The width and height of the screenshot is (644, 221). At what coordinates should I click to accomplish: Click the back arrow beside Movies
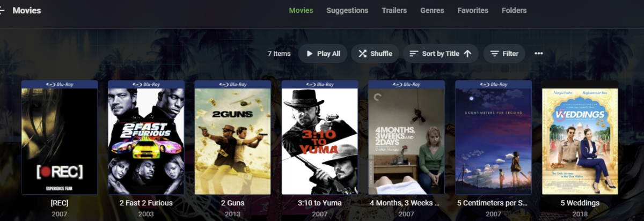[2, 11]
